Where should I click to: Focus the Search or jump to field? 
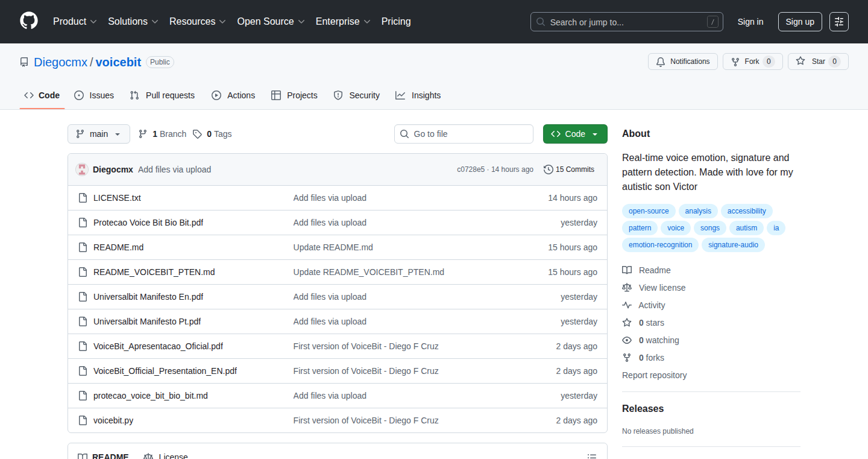pos(627,22)
